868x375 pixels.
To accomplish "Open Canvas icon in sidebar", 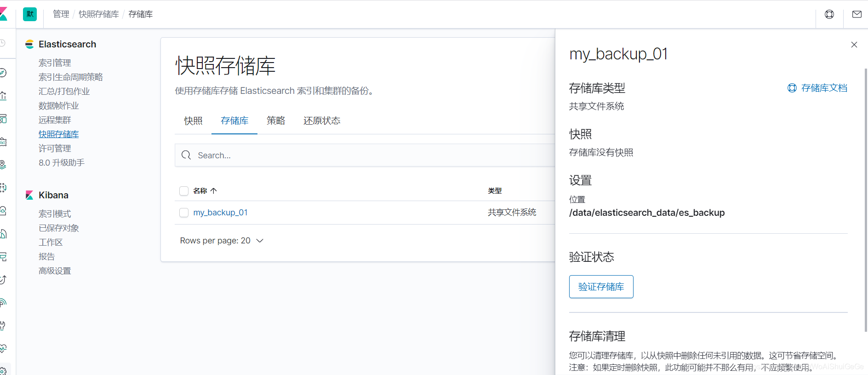I will (3, 142).
